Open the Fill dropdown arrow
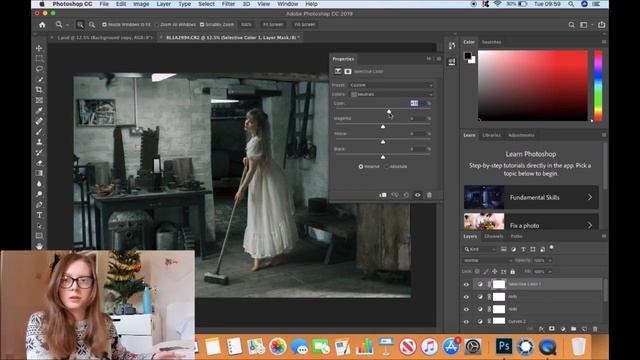 (550, 271)
